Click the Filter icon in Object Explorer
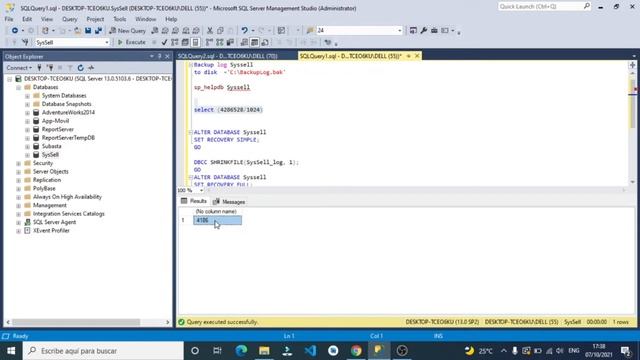The image size is (640, 360). point(70,68)
